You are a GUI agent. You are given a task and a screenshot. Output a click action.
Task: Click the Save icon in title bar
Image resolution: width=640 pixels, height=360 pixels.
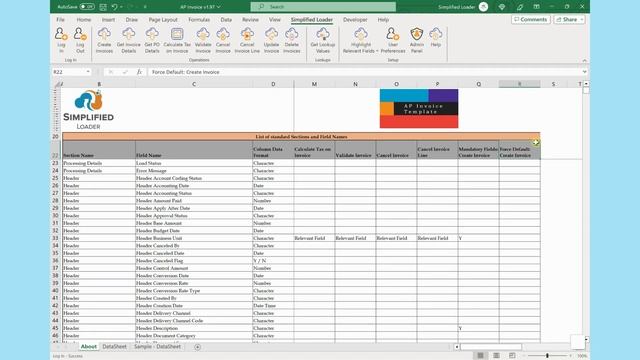(x=103, y=7)
